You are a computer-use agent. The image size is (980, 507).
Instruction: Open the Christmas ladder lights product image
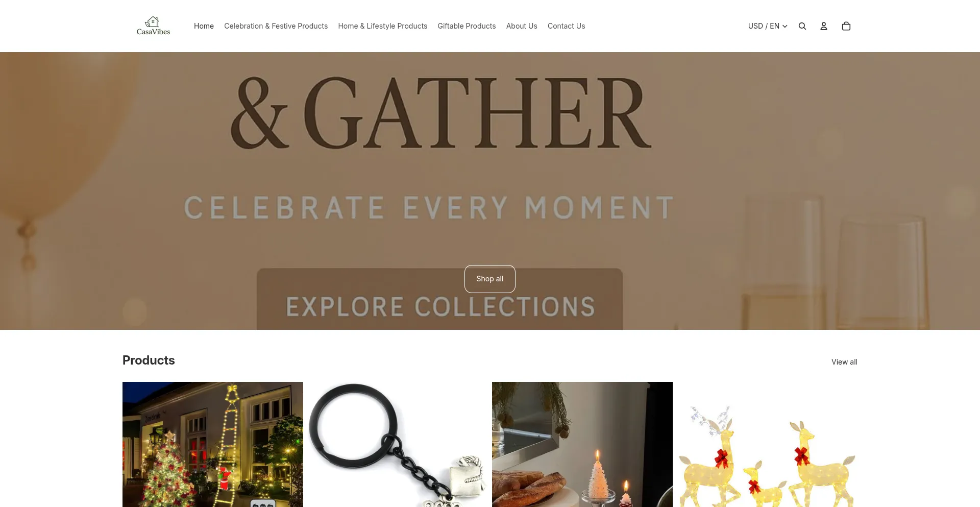[213, 444]
